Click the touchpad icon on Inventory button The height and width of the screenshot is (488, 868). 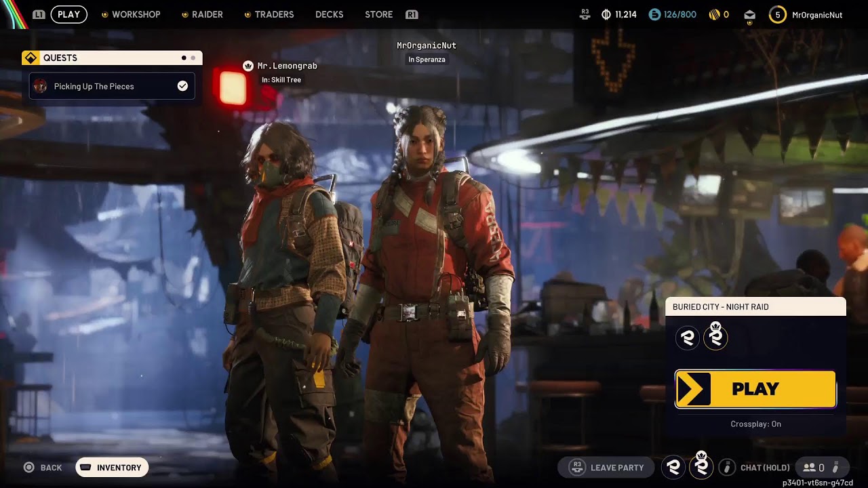pos(85,468)
